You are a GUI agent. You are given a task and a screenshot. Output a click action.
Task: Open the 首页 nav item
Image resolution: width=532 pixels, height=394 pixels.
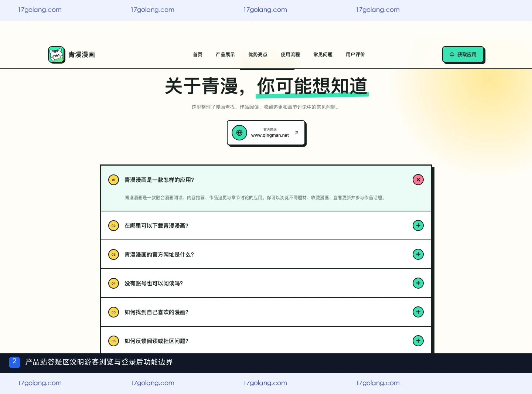tap(198, 55)
